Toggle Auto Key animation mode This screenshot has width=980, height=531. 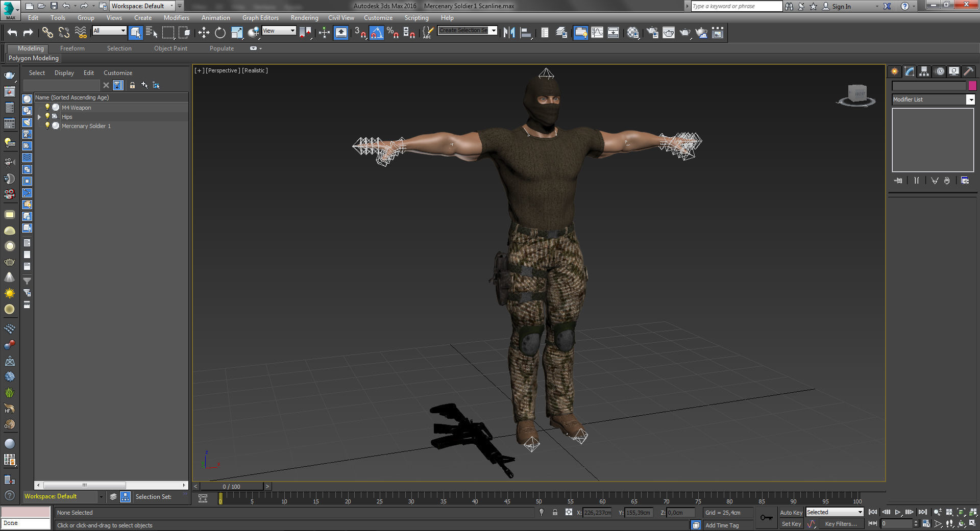(791, 512)
